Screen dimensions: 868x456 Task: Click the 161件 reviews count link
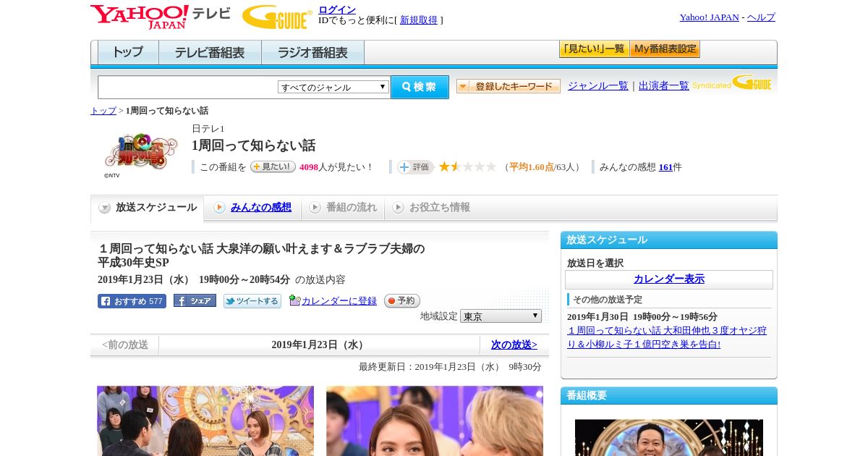pos(665,167)
